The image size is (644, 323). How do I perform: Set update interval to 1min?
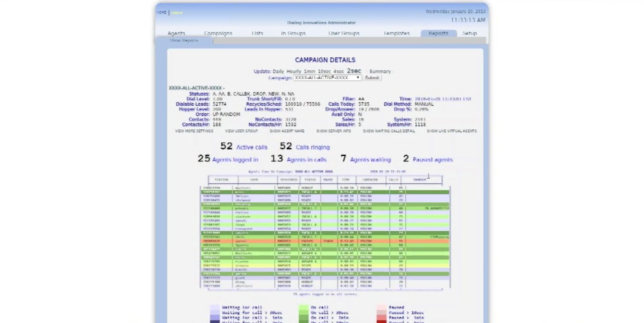[x=310, y=71]
